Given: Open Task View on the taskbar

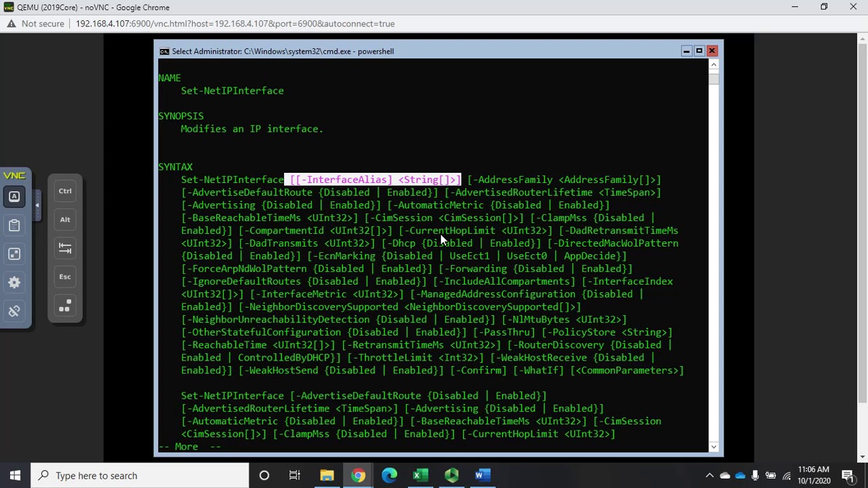Looking at the screenshot, I should (x=294, y=476).
